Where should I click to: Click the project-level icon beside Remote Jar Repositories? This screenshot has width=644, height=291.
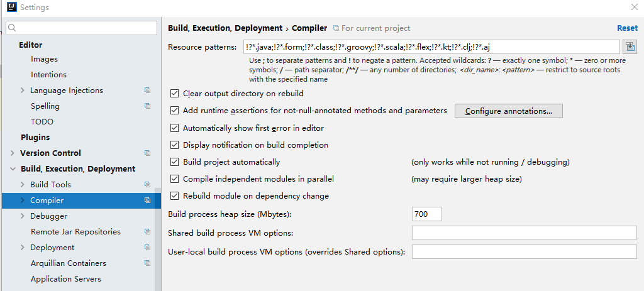(x=147, y=232)
